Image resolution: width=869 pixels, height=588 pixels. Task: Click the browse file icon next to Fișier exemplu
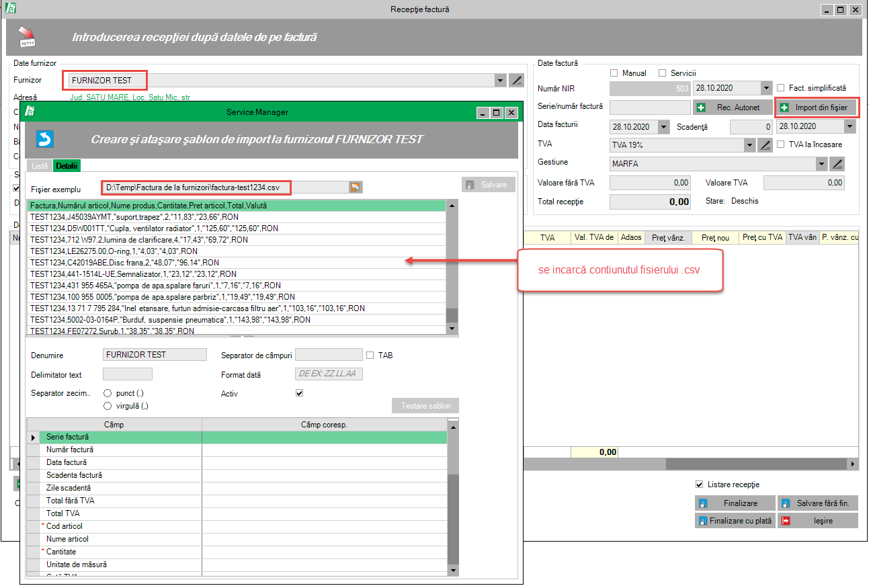coord(355,187)
